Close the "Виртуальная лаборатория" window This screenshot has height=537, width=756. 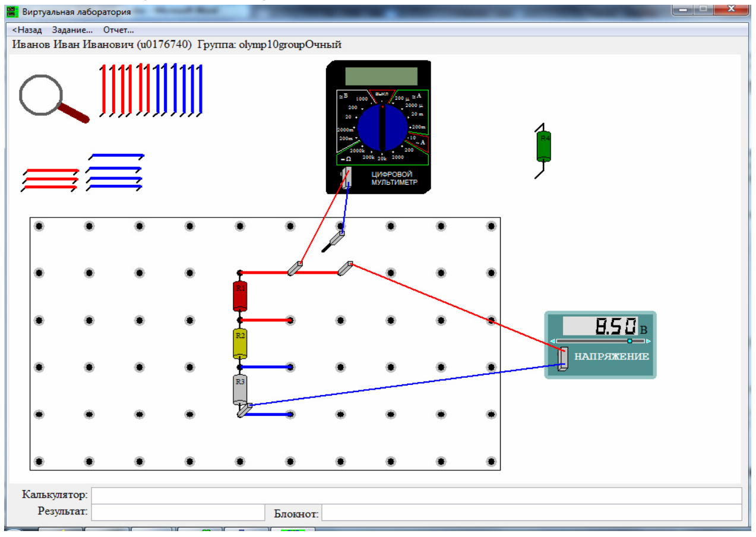click(x=732, y=10)
